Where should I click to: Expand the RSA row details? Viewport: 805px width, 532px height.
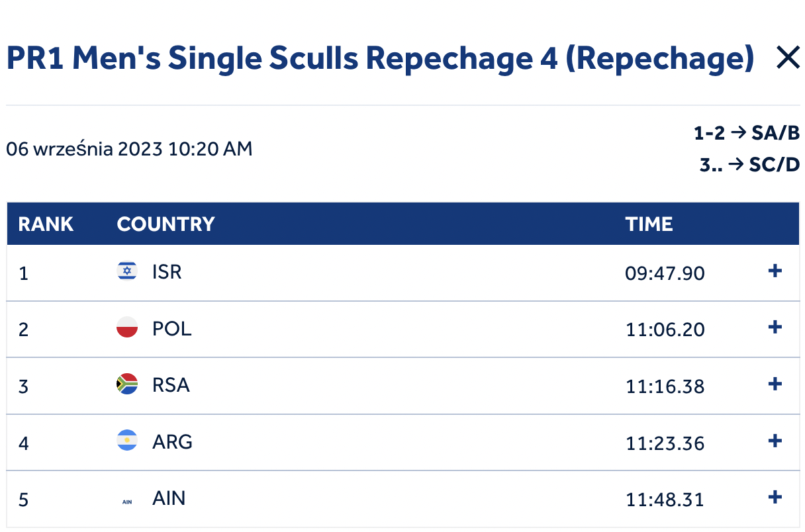click(x=775, y=384)
